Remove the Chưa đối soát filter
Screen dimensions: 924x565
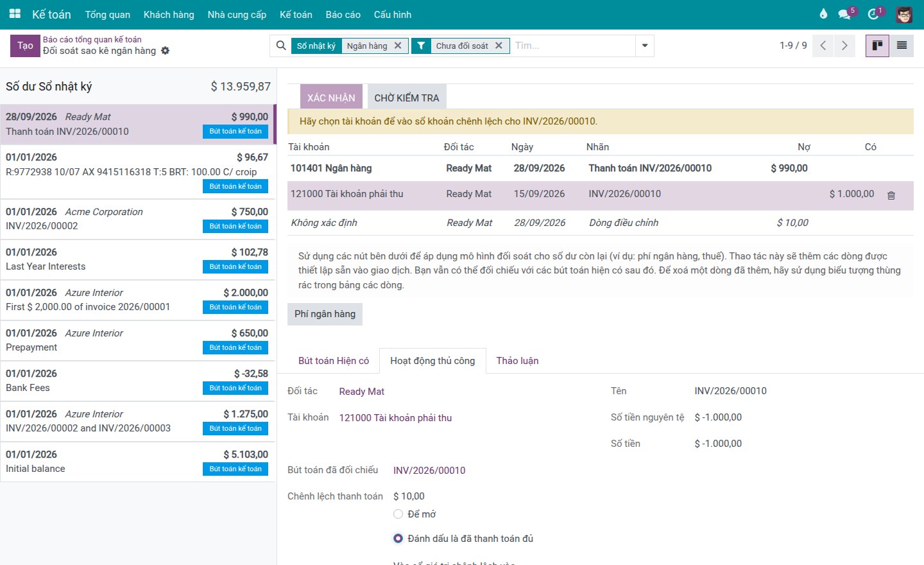(x=499, y=46)
